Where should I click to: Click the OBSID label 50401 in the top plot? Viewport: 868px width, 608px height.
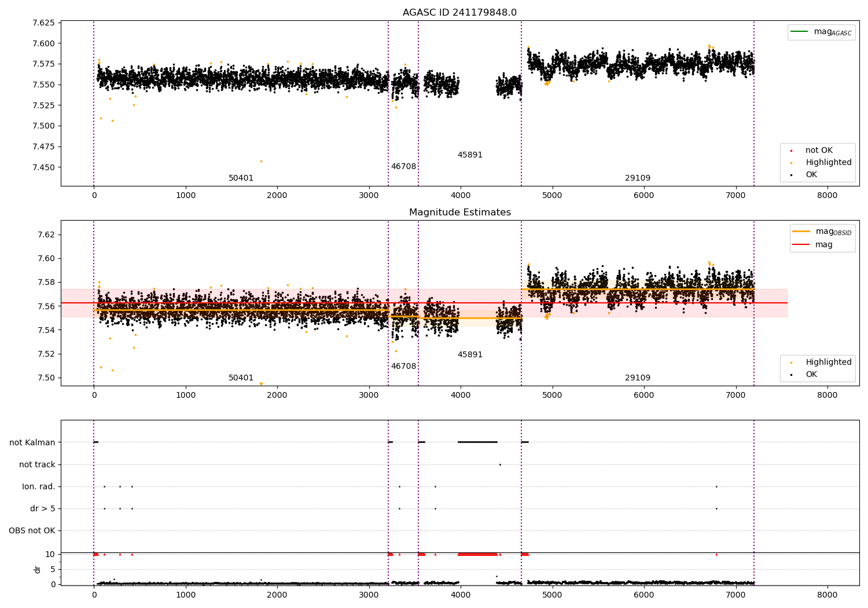click(241, 178)
